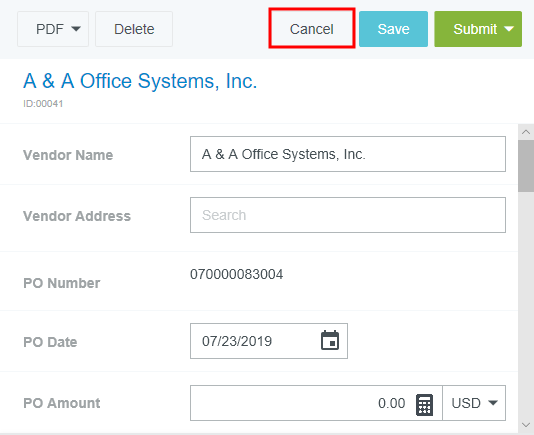Open the A & A Office Systems title link
Image resolution: width=534 pixels, height=435 pixels.
pos(140,81)
